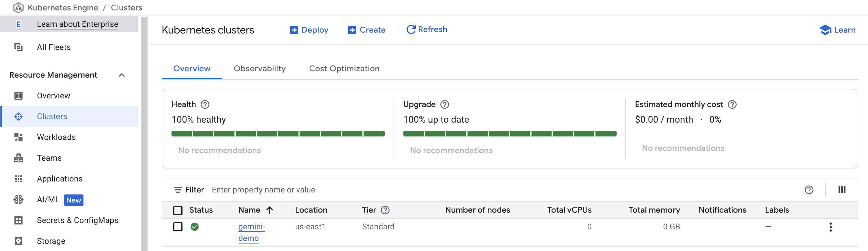
Task: Click the Kubernetes Engine hexagon logo icon
Action: click(x=18, y=8)
